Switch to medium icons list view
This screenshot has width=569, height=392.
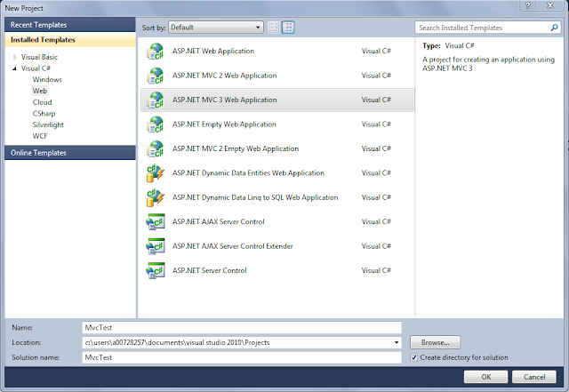click(x=288, y=28)
